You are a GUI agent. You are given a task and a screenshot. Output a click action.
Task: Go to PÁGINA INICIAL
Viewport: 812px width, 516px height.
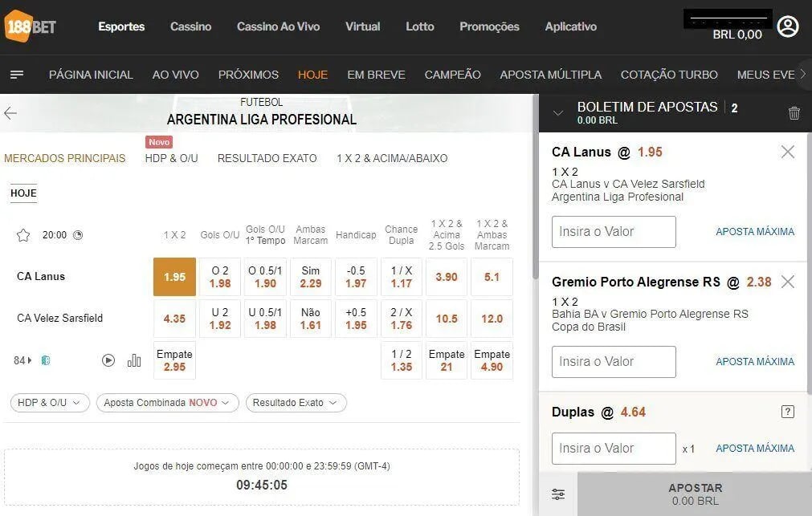(x=91, y=75)
